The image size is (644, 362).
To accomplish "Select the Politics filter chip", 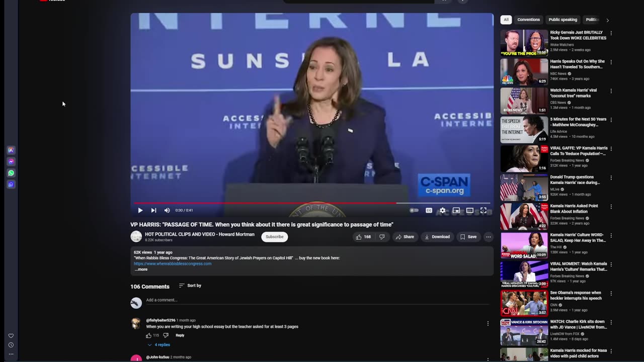I will click(x=592, y=20).
